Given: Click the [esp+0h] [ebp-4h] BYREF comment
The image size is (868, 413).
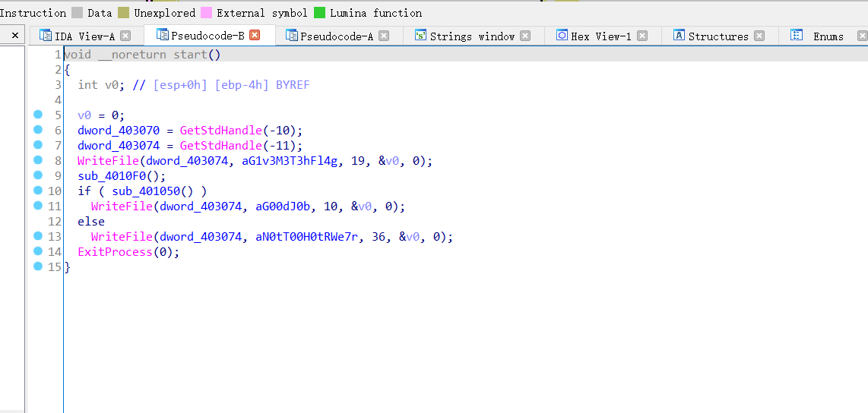Looking at the screenshot, I should coord(231,85).
